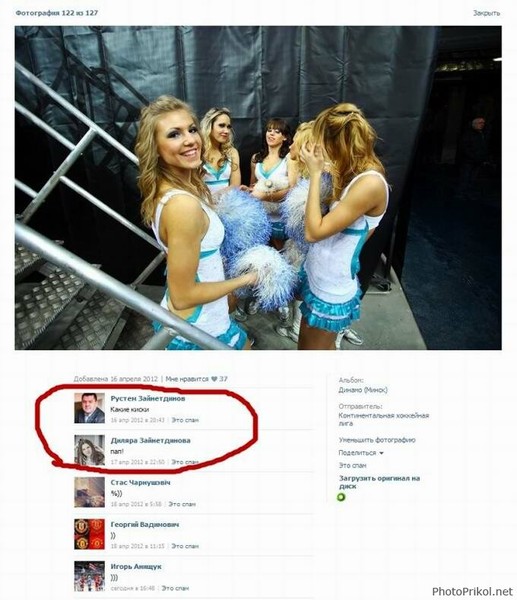Screen dimensions: 517x600
Task: Open Игорь Анищук's avatar thumbnail
Action: (x=89, y=576)
